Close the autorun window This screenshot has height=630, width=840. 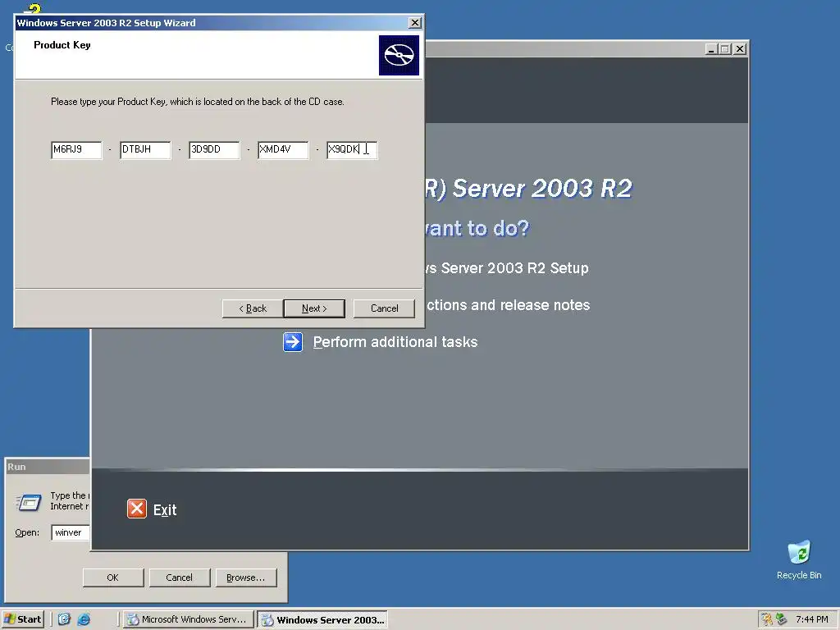740,48
